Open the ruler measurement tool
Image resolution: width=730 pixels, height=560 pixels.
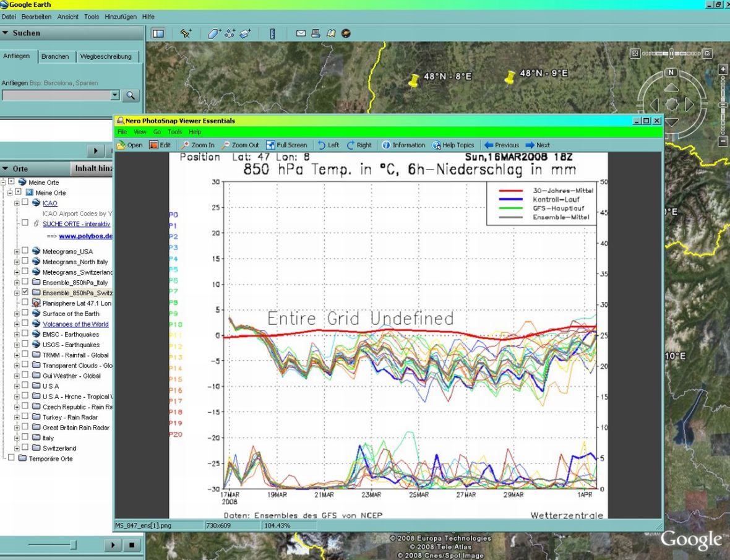coord(273,33)
